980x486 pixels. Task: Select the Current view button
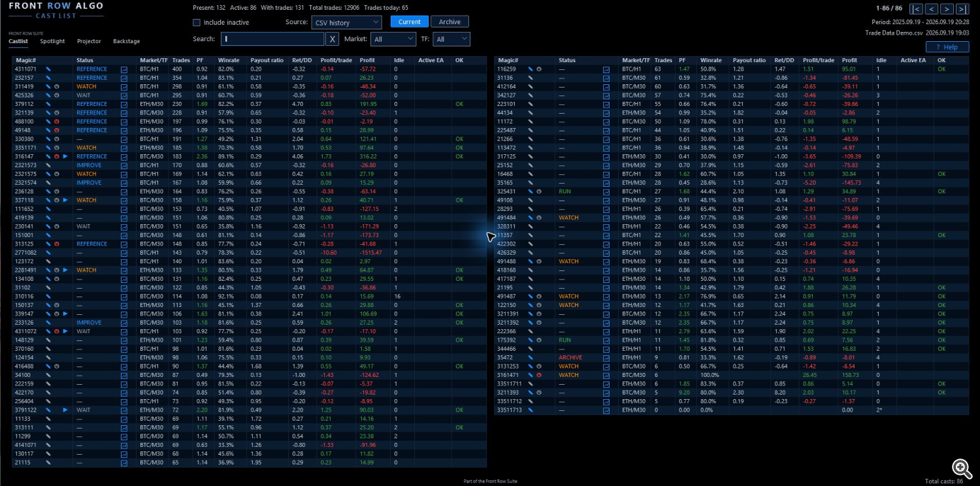point(410,22)
